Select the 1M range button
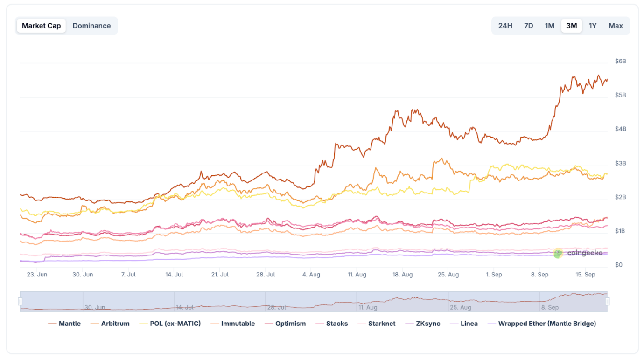 pos(550,26)
